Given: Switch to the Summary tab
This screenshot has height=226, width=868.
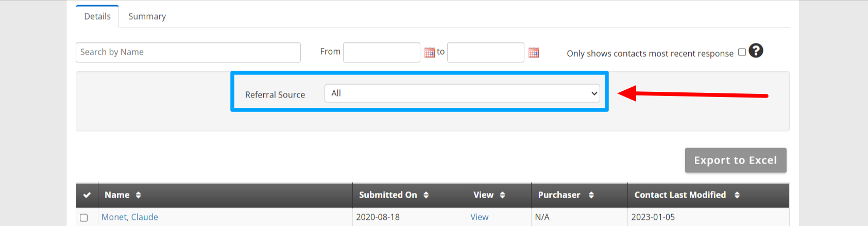Looking at the screenshot, I should click(147, 17).
